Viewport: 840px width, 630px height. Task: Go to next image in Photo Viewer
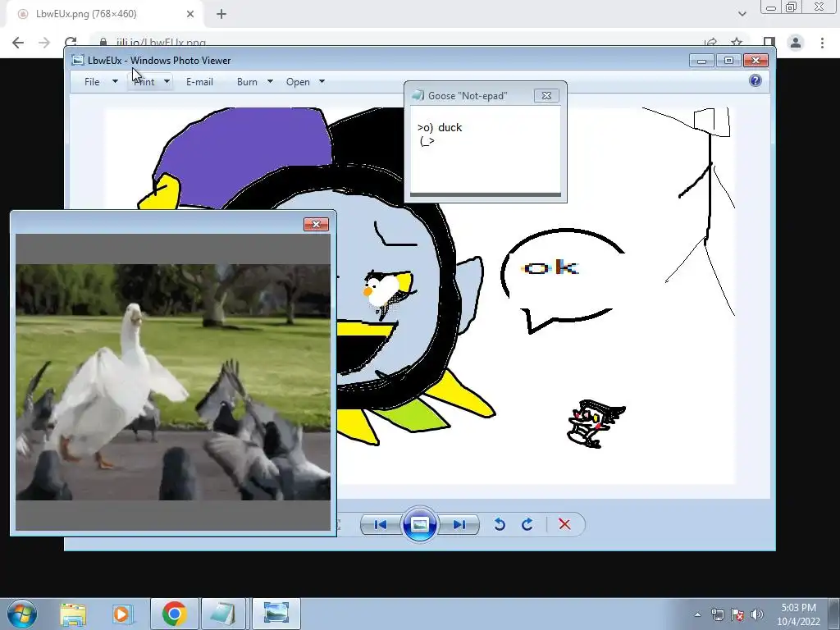459,524
